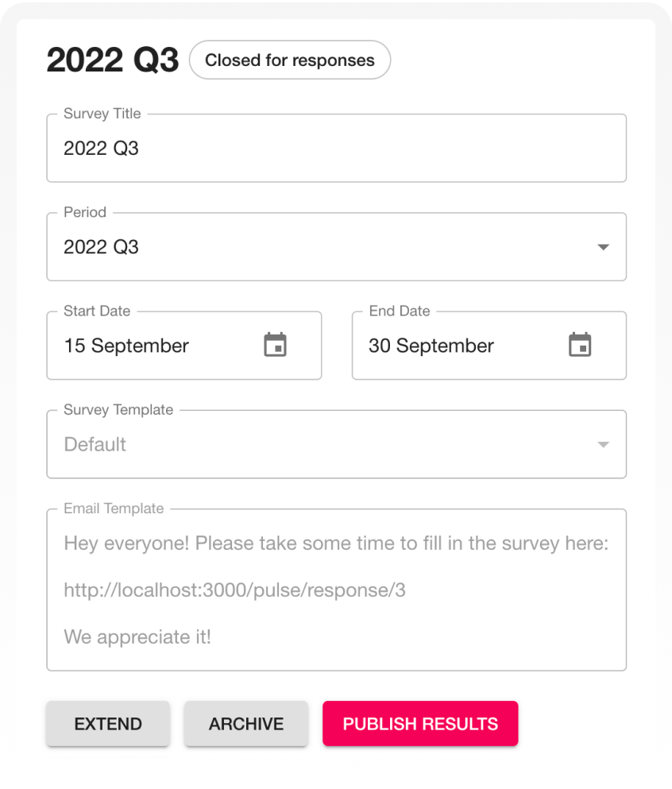The image size is (672, 789).
Task: Click the Hey everyone! email text line
Action: coord(336,543)
